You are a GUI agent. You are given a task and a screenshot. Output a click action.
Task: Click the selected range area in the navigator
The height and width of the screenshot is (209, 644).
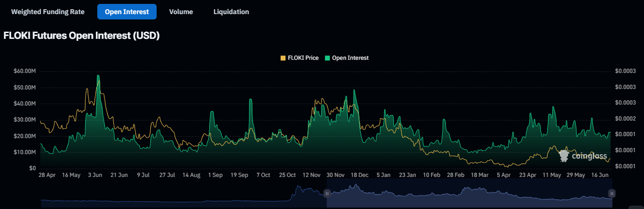click(x=469, y=193)
